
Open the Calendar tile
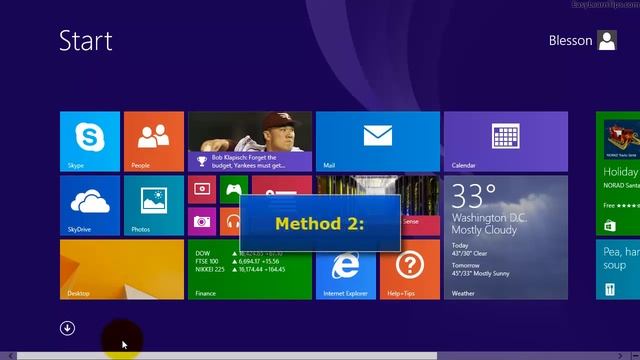tap(506, 141)
